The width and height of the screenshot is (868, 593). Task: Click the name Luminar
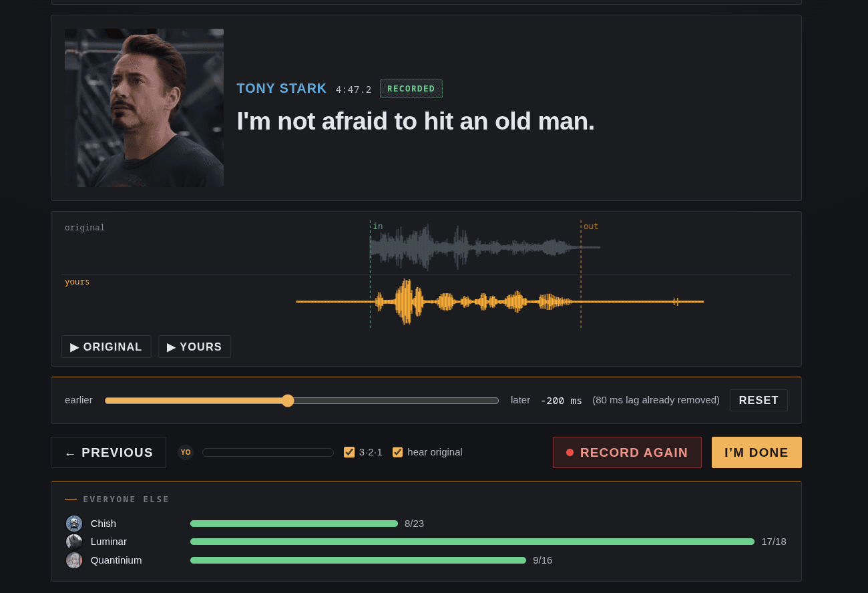[x=109, y=542]
